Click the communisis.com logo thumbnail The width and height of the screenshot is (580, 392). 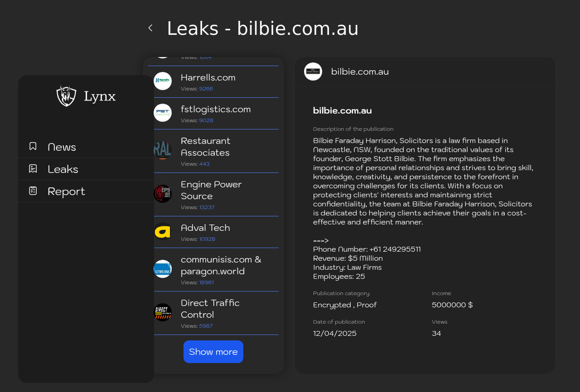pos(163,269)
